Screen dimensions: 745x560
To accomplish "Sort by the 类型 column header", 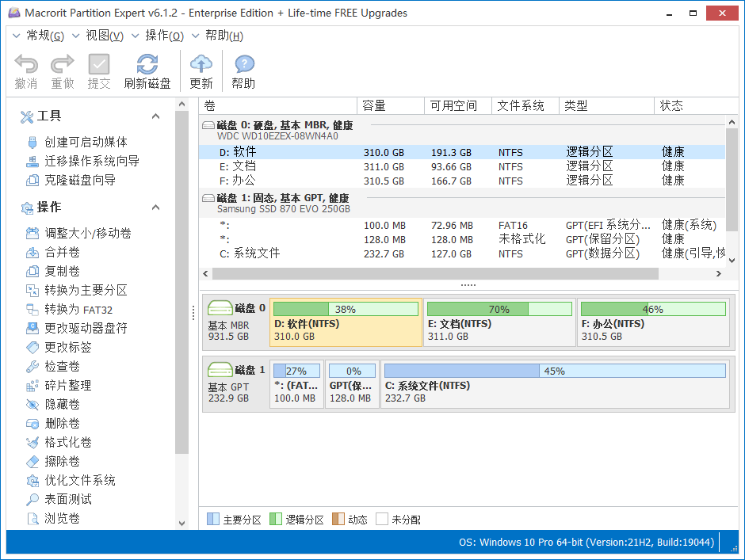I will (606, 105).
